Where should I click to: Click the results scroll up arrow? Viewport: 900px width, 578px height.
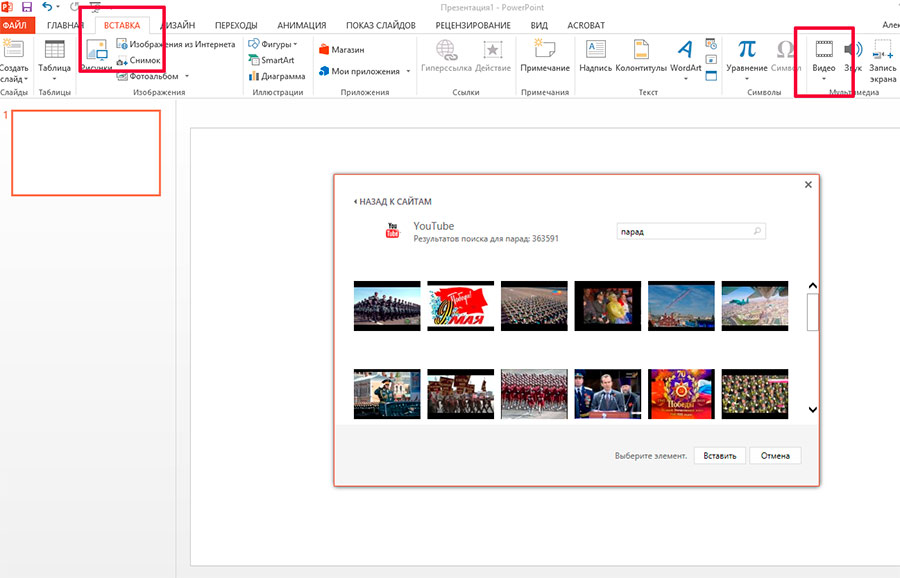(813, 286)
